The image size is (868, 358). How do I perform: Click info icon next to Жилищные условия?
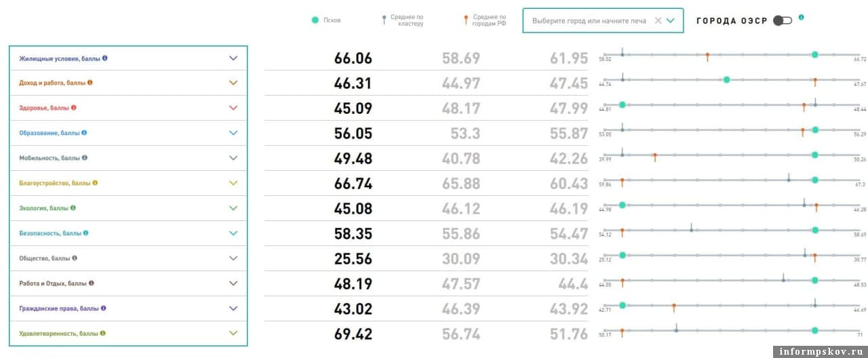tap(105, 58)
